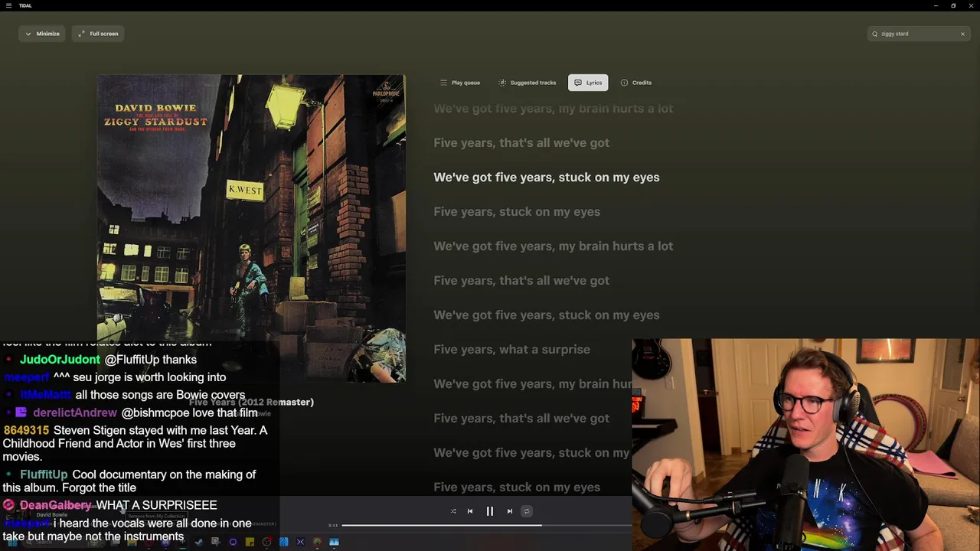Skip to the previous track

coord(470,511)
